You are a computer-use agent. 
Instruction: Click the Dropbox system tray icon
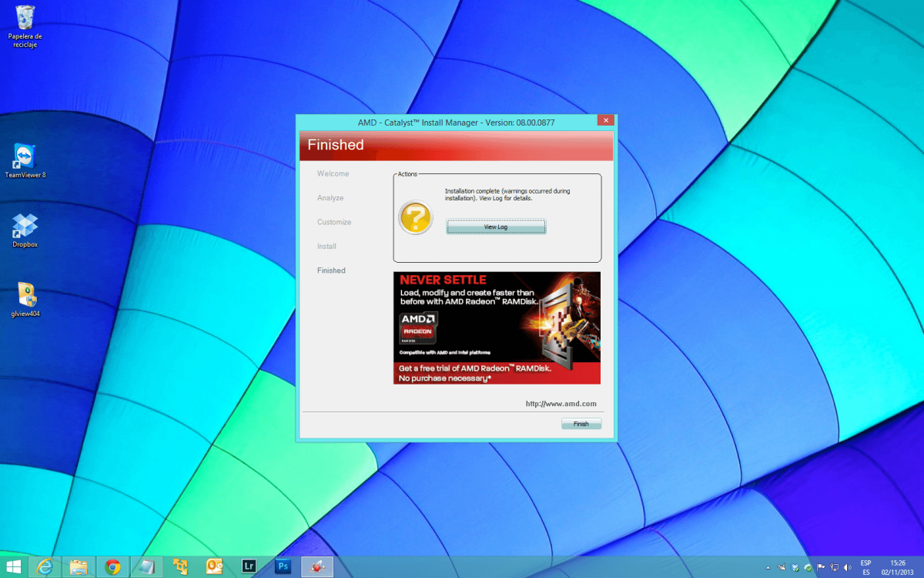[x=795, y=567]
